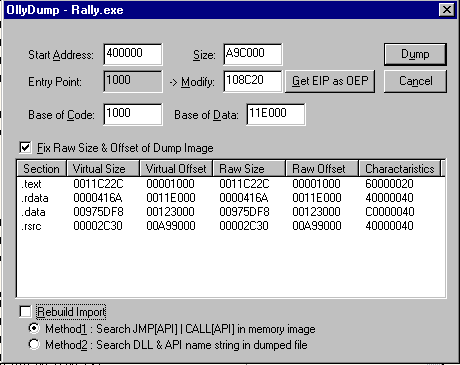Click Get EIP as OEP button

point(330,81)
